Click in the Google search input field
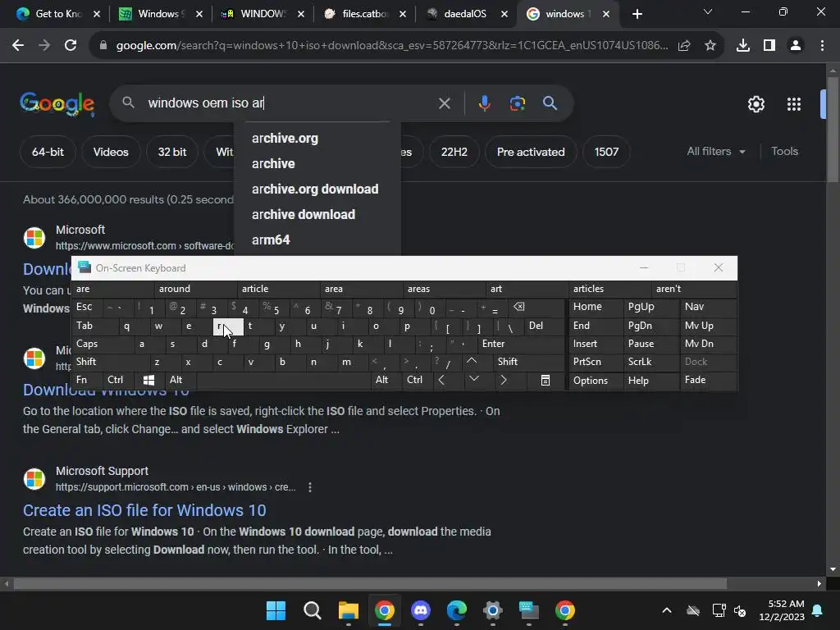The image size is (840, 630). tap(290, 103)
